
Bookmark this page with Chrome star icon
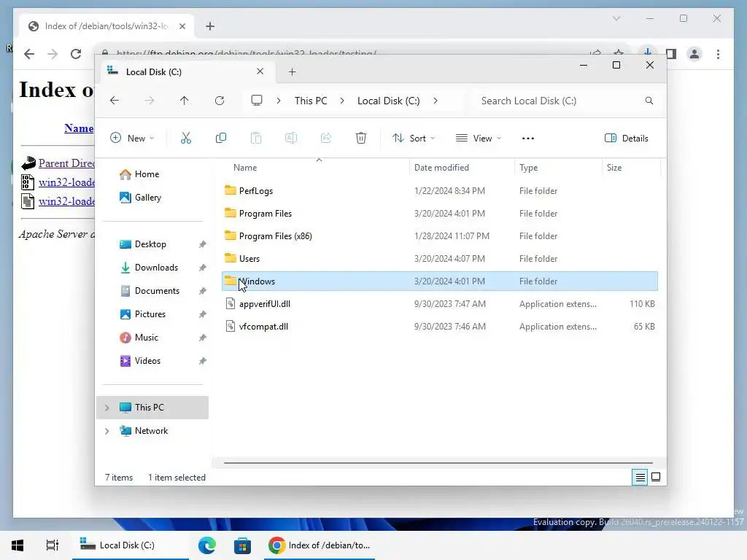[619, 52]
